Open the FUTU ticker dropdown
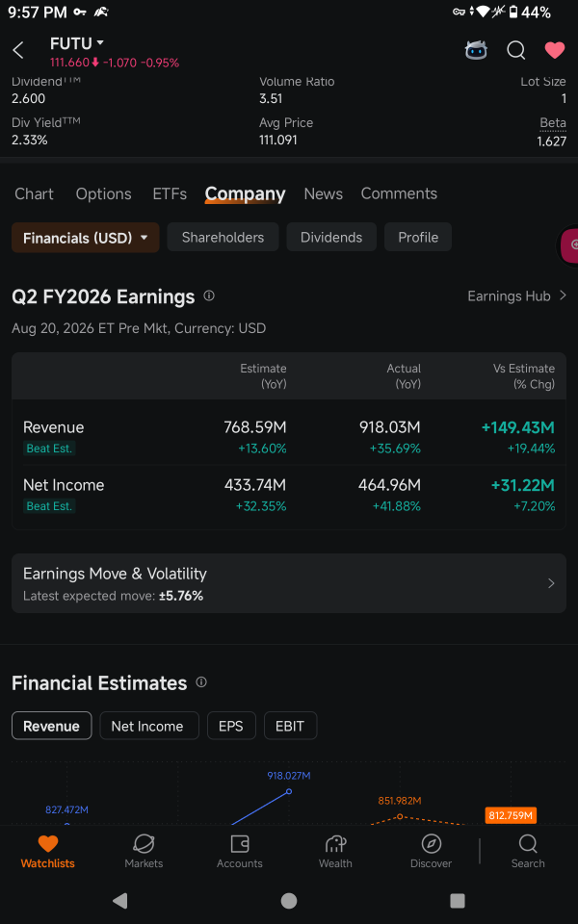 tap(77, 43)
